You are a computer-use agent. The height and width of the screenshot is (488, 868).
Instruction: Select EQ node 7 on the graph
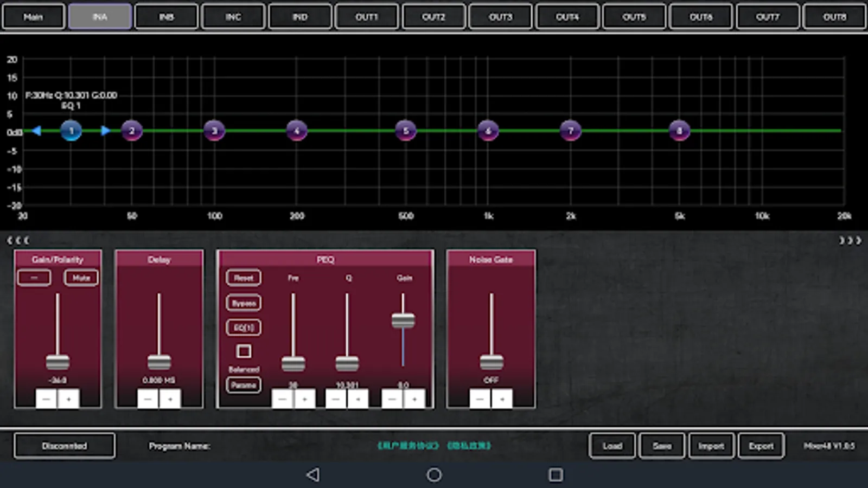tap(570, 131)
